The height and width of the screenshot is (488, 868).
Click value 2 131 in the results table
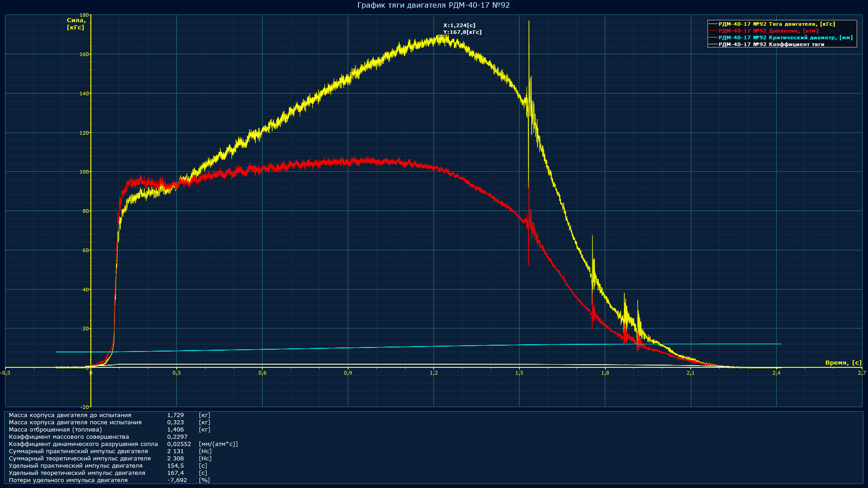point(175,451)
